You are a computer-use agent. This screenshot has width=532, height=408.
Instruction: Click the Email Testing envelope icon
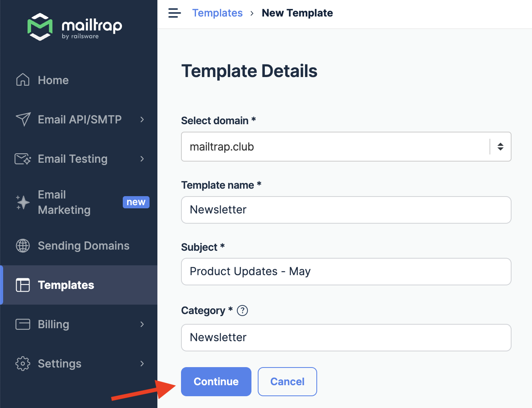(23, 159)
